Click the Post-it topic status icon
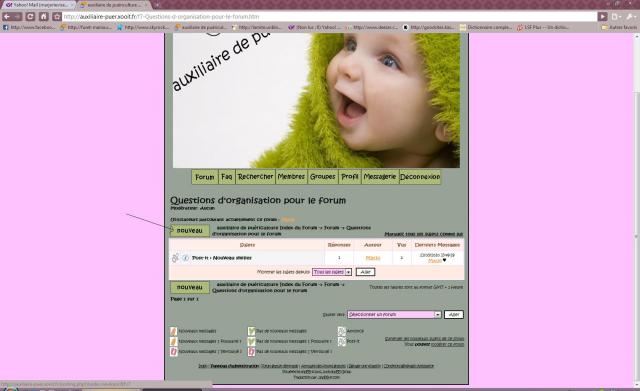Image resolution: width=640 pixels, height=391 pixels. 175,258
